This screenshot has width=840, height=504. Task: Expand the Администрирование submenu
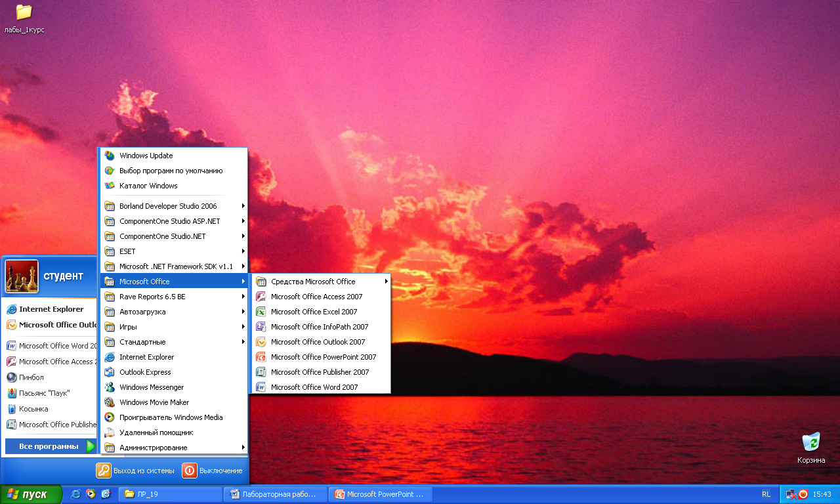[174, 448]
